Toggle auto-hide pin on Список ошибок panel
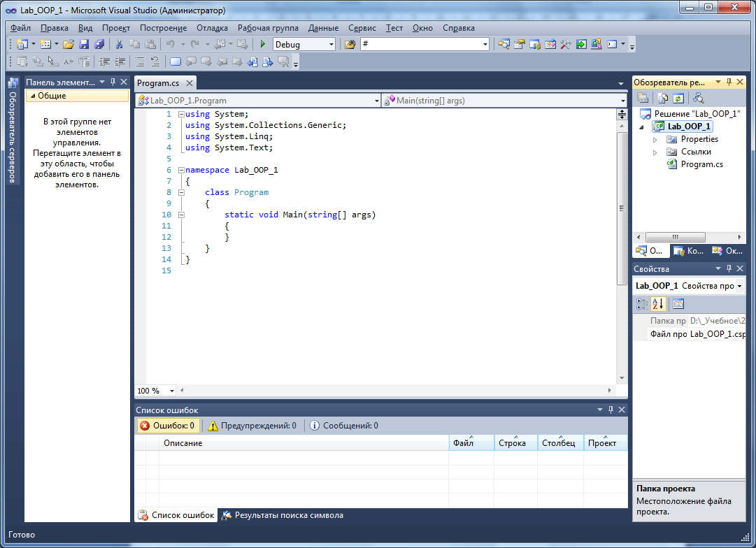The image size is (756, 548). [x=611, y=410]
